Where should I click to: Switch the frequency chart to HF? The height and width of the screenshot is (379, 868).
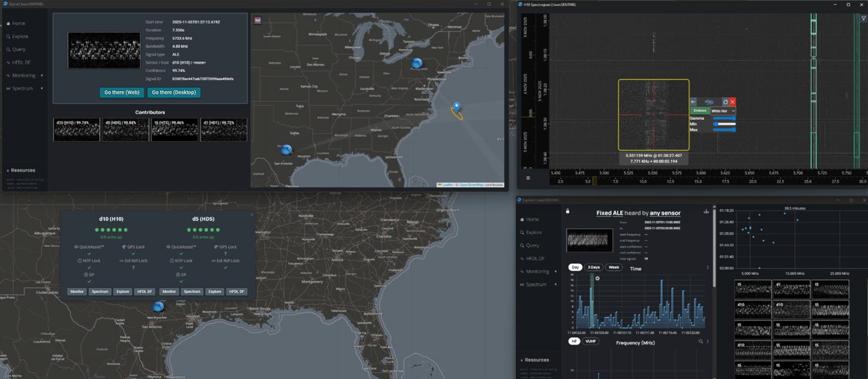(574, 341)
